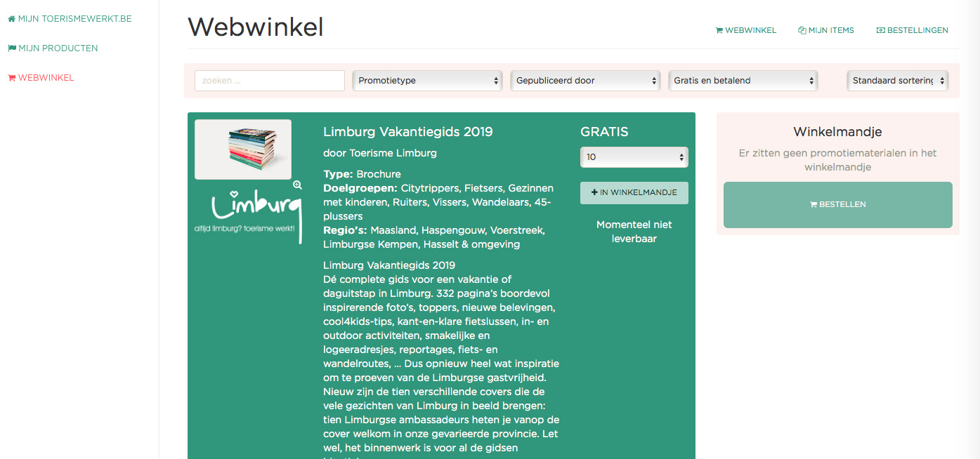Screen dimensions: 980x459
Task: Change the quantity dropdown showing 10
Action: (634, 157)
